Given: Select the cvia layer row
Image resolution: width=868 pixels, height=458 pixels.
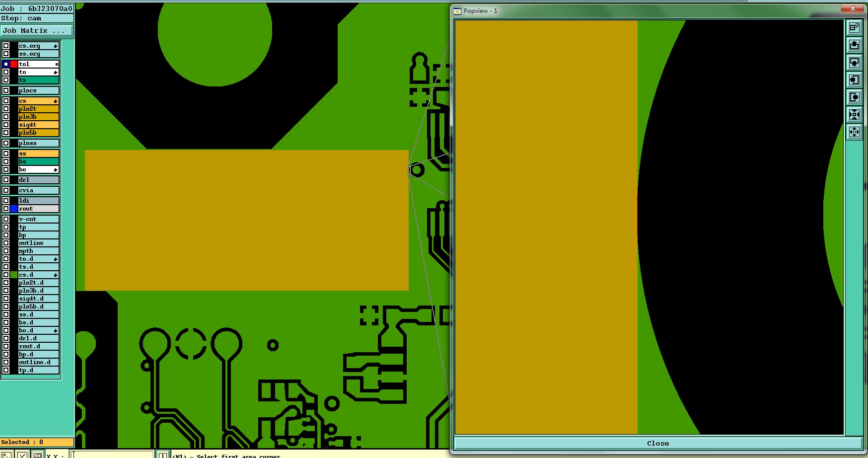Looking at the screenshot, I should 39,190.
